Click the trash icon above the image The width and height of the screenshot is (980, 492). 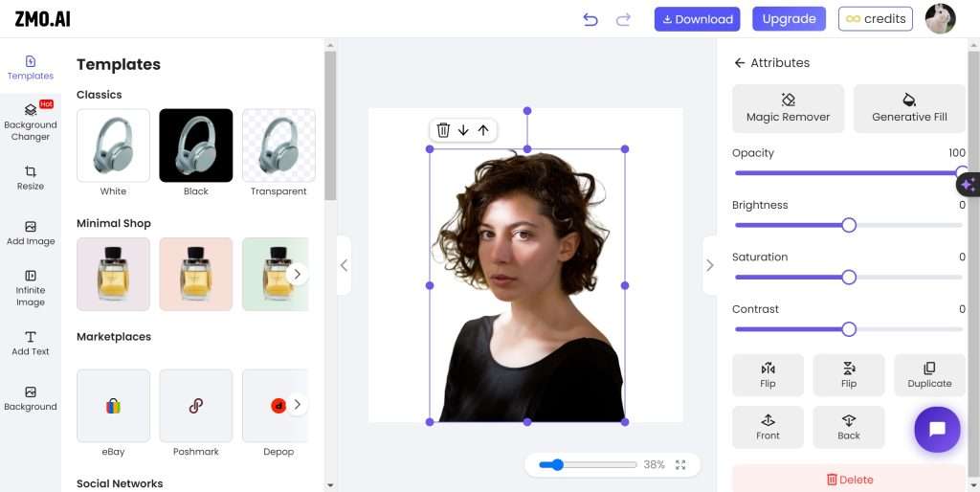point(443,130)
